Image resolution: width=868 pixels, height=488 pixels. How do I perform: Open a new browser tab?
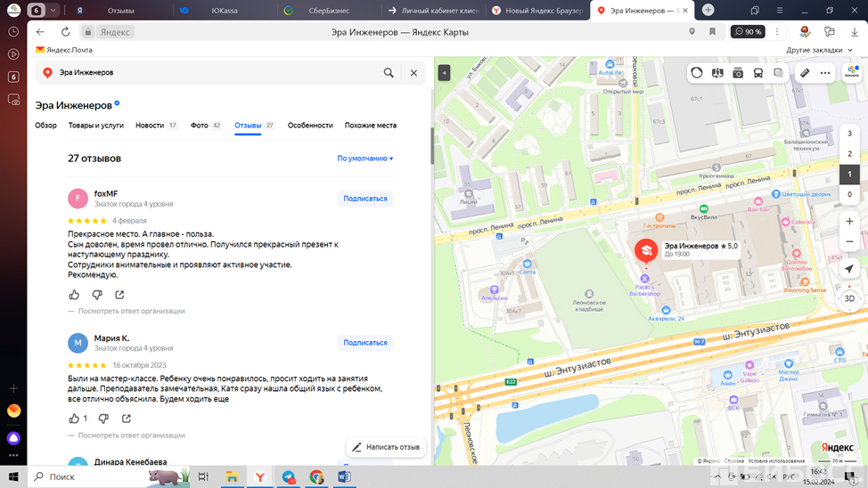[x=708, y=10]
